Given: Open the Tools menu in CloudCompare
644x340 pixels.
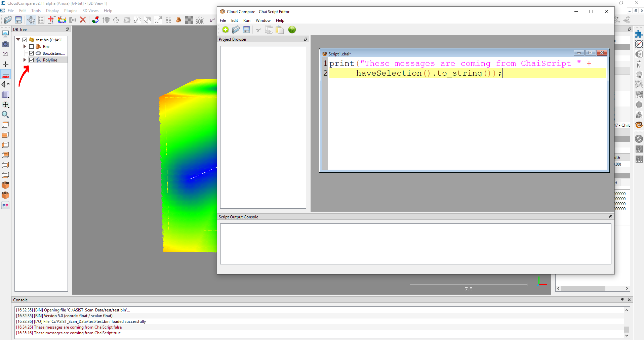Looking at the screenshot, I should coord(36,11).
